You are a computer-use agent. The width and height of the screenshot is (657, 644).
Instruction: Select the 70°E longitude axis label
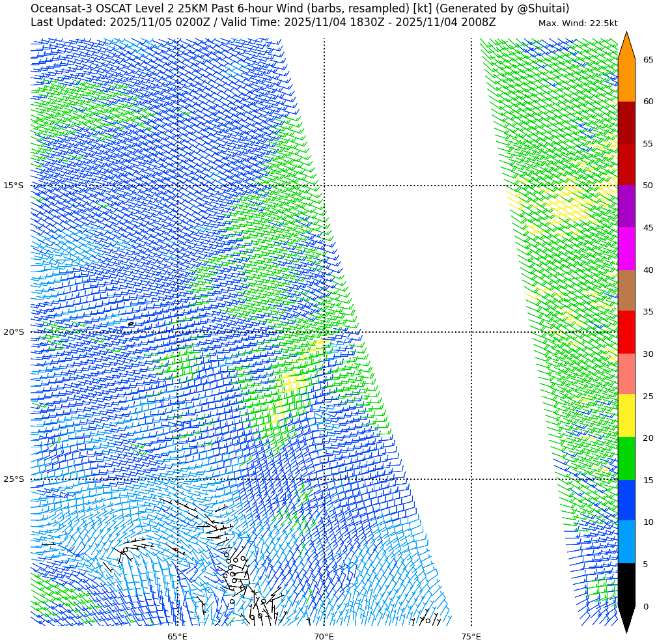pyautogui.click(x=324, y=636)
